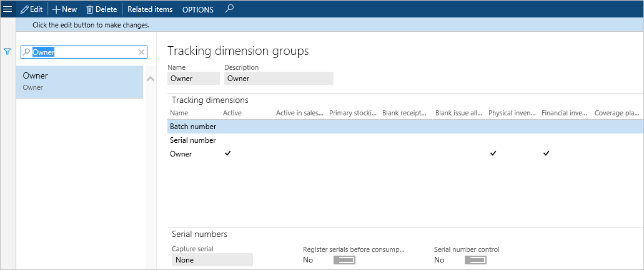Select the Batch number row
The width and height of the screenshot is (644, 270).
(193, 127)
